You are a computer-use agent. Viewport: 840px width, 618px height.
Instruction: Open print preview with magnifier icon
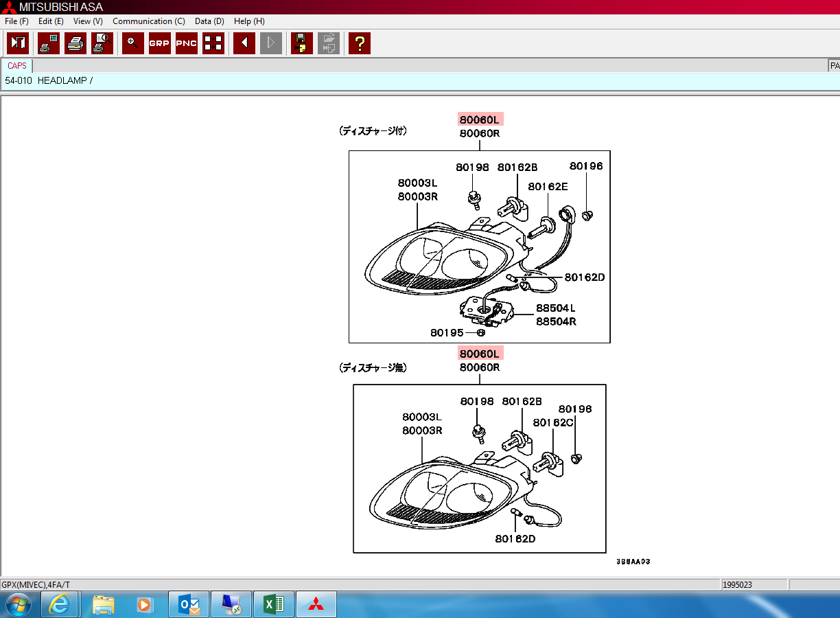click(x=102, y=43)
